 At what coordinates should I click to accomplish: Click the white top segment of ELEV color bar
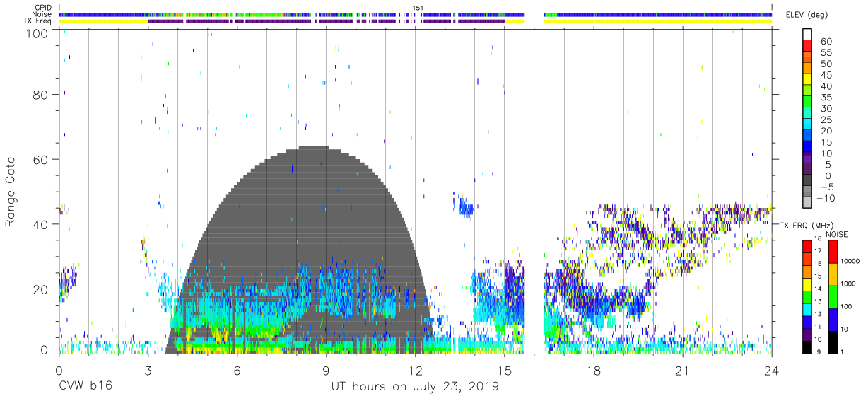point(807,35)
